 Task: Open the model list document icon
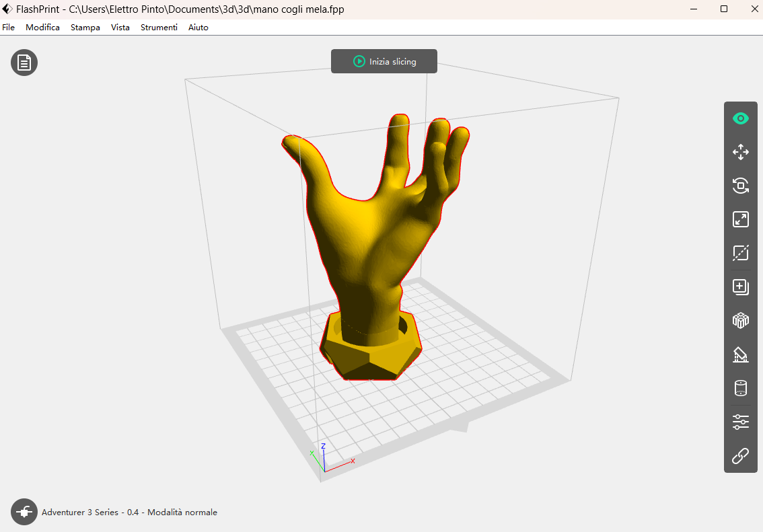24,63
